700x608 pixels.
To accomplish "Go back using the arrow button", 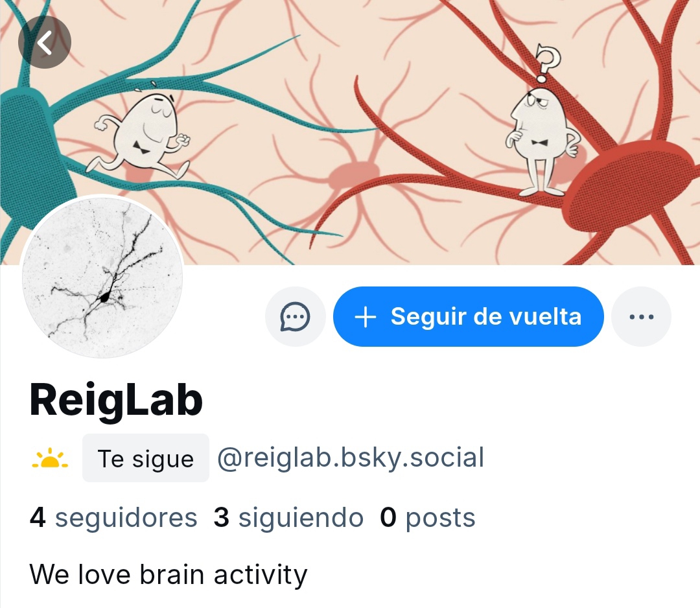I will click(x=44, y=42).
